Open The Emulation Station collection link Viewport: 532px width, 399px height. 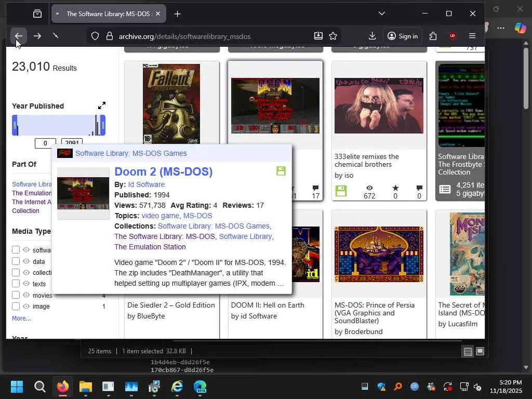click(x=150, y=247)
